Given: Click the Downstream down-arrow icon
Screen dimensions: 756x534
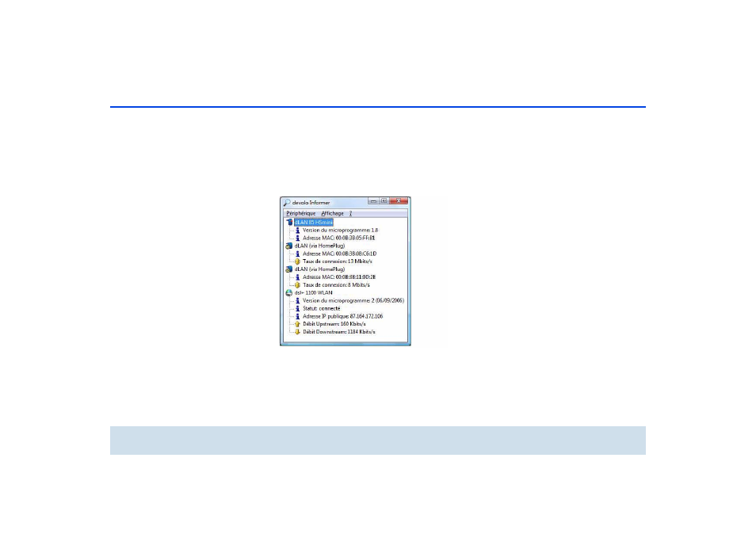Looking at the screenshot, I should coord(297,332).
